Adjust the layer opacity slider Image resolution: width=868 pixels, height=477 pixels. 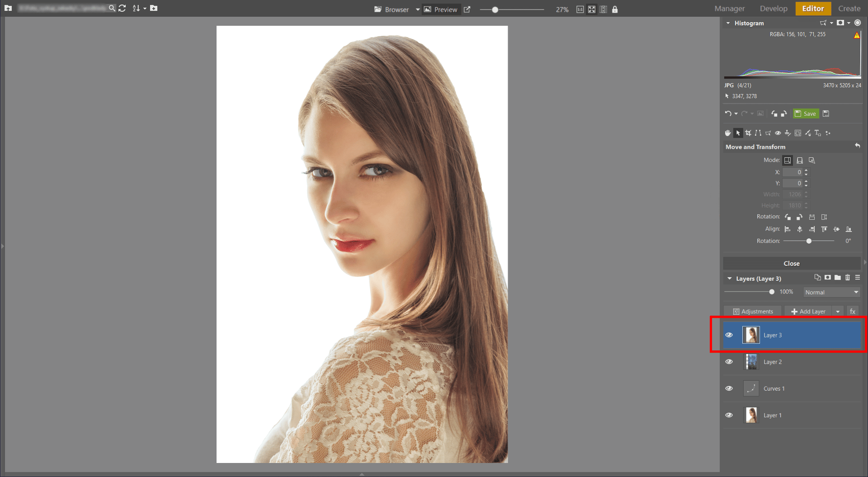tap(772, 292)
